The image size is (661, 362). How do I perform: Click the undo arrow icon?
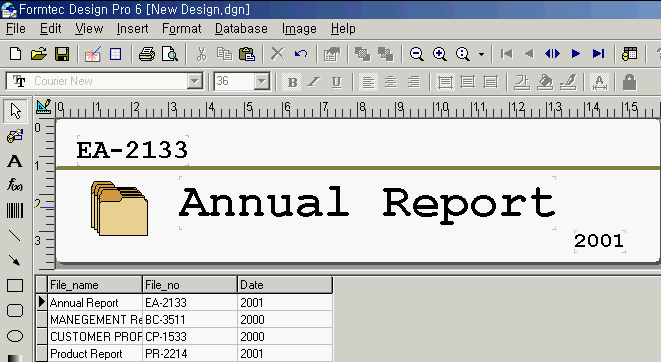point(301,54)
